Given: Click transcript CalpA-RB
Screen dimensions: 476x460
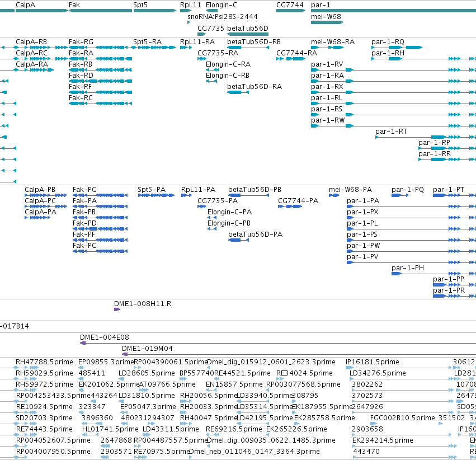Looking at the screenshot, I should pyautogui.click(x=41, y=48).
